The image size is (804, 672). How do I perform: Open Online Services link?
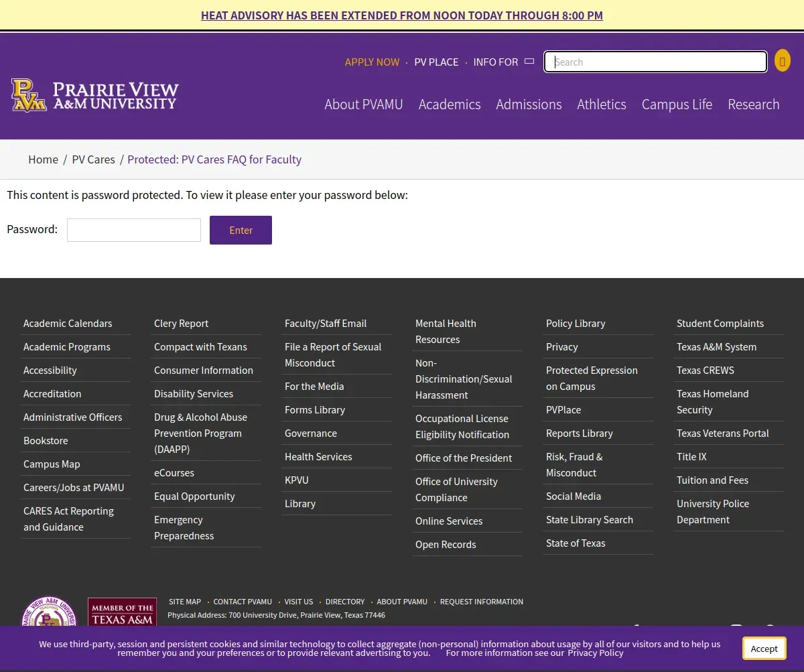[x=449, y=521]
